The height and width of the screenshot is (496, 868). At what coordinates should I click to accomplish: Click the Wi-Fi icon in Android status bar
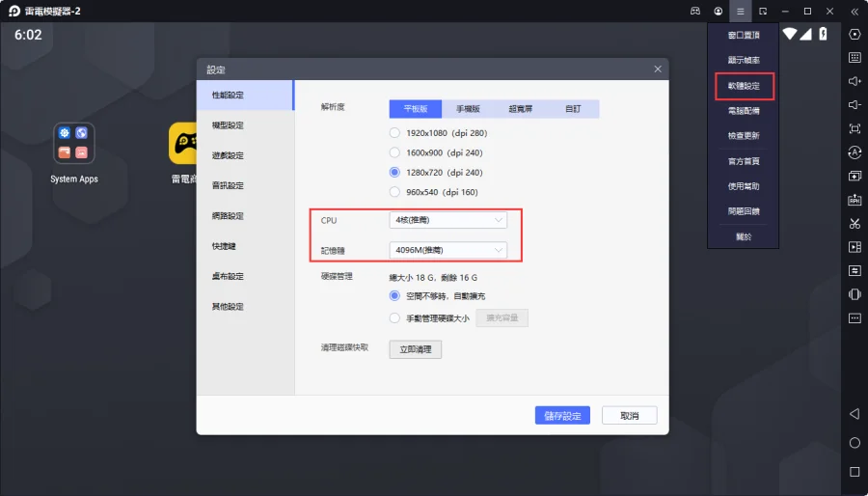pos(789,35)
